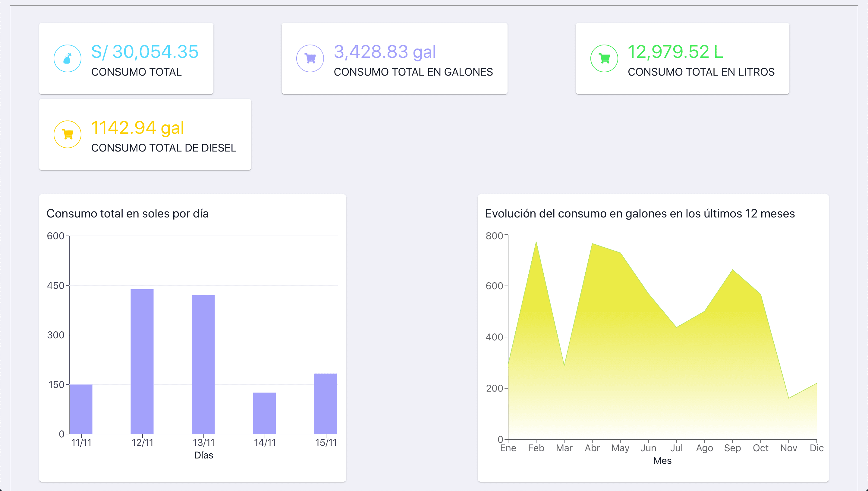Click the Abr peak on the area chart
The height and width of the screenshot is (491, 868).
(x=593, y=243)
